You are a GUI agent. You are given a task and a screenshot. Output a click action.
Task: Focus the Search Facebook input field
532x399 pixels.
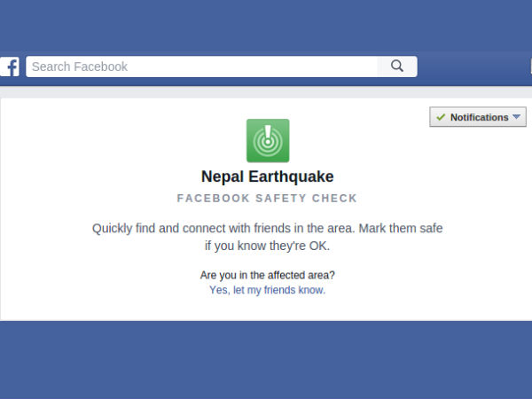(x=201, y=66)
